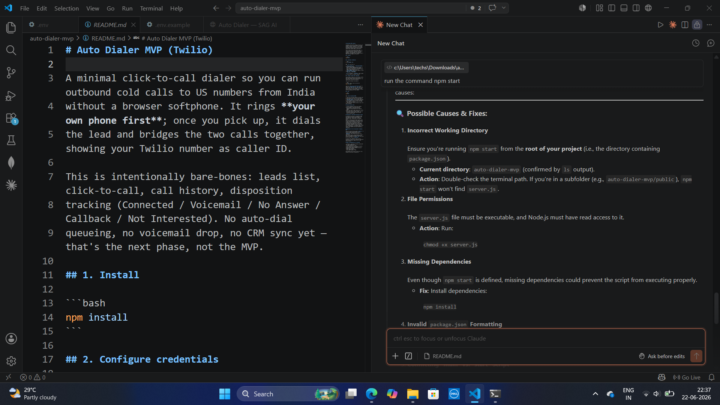720x405 pixels.
Task: Click Go Live in status bar
Action: click(686, 377)
